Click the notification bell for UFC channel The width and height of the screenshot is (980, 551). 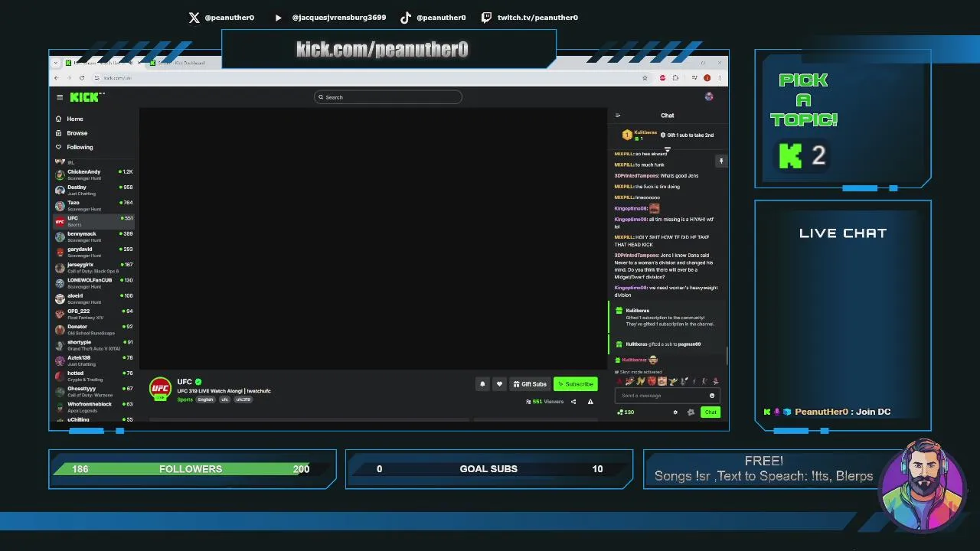pos(482,384)
